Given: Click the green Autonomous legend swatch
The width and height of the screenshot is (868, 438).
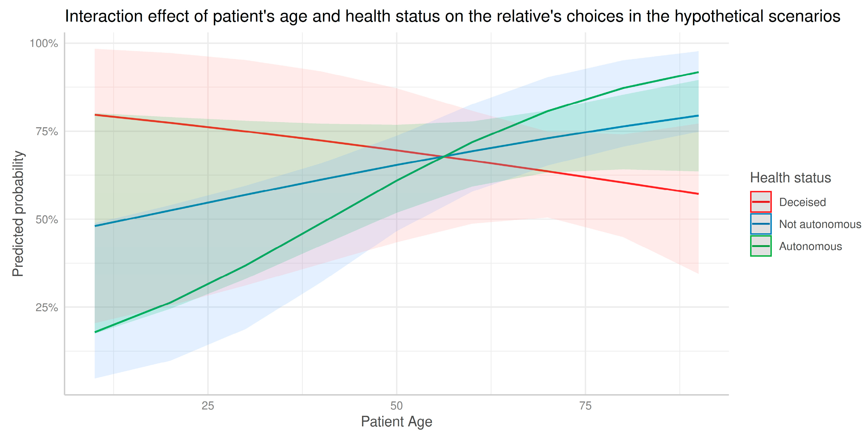Looking at the screenshot, I should pyautogui.click(x=761, y=246).
